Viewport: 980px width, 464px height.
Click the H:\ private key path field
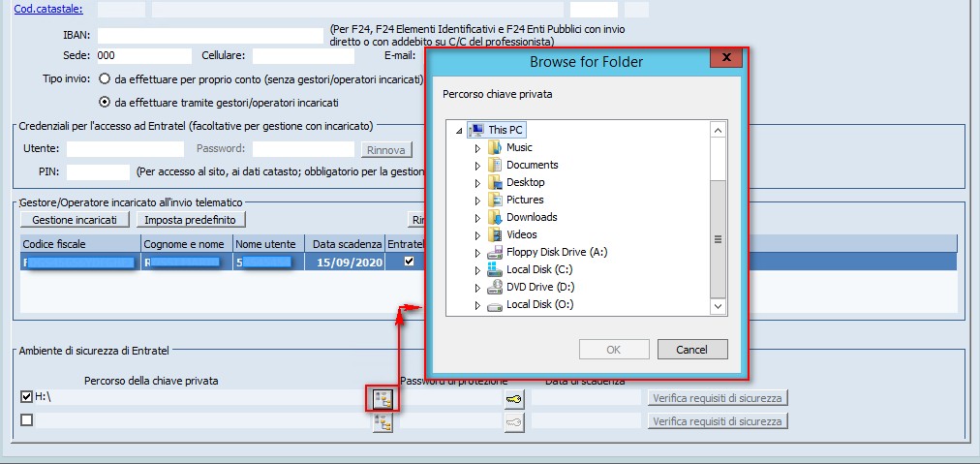[x=202, y=397]
